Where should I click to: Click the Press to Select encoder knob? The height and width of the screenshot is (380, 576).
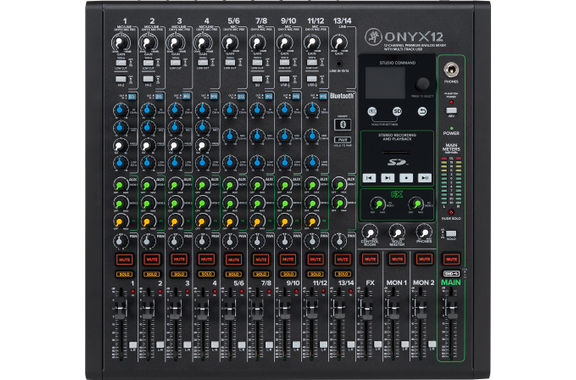click(x=422, y=84)
